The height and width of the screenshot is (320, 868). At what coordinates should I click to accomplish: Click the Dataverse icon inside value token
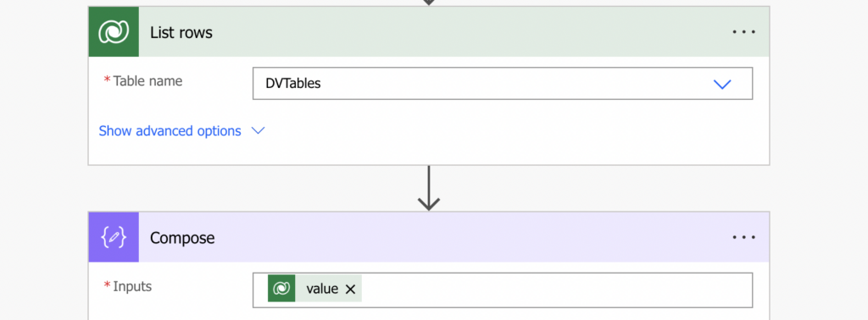[281, 289]
